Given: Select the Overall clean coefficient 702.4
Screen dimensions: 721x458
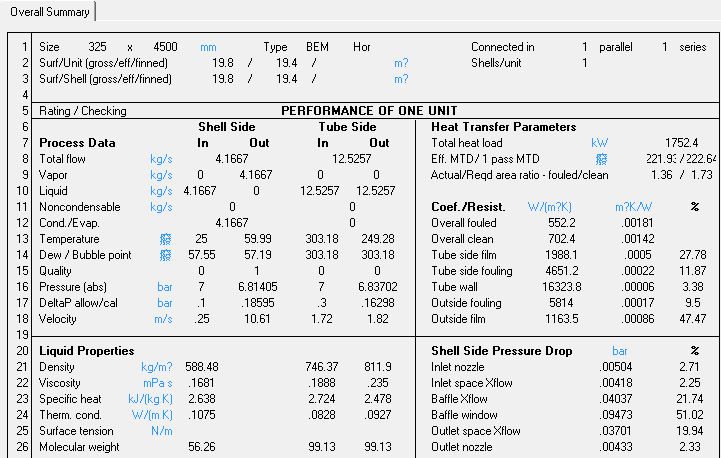Looking at the screenshot, I should click(x=562, y=239).
